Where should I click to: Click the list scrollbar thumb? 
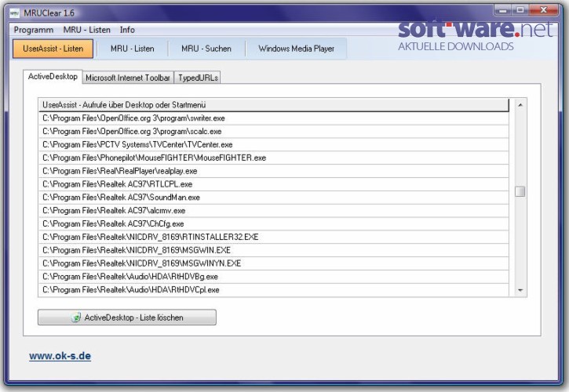520,191
